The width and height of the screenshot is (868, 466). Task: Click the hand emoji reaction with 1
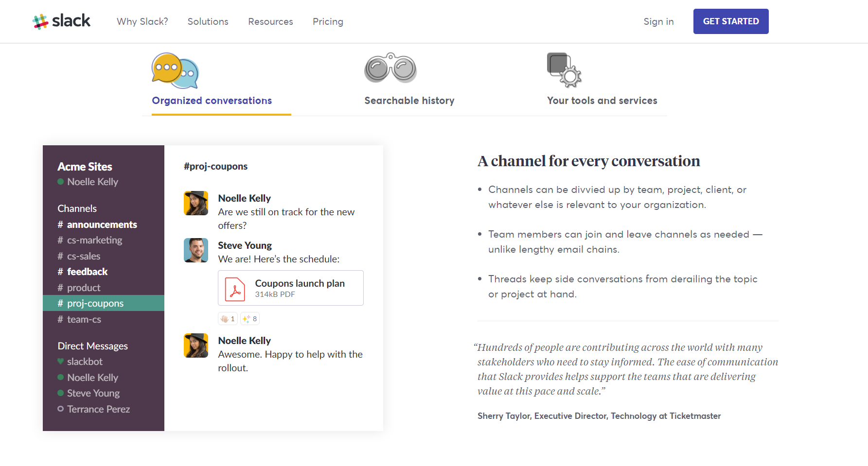[228, 319]
